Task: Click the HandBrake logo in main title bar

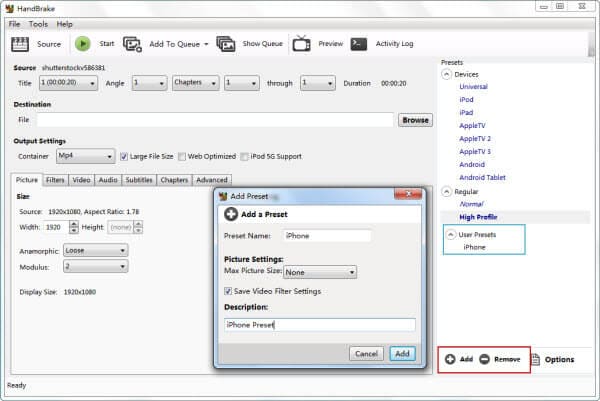Action: [x=10, y=8]
